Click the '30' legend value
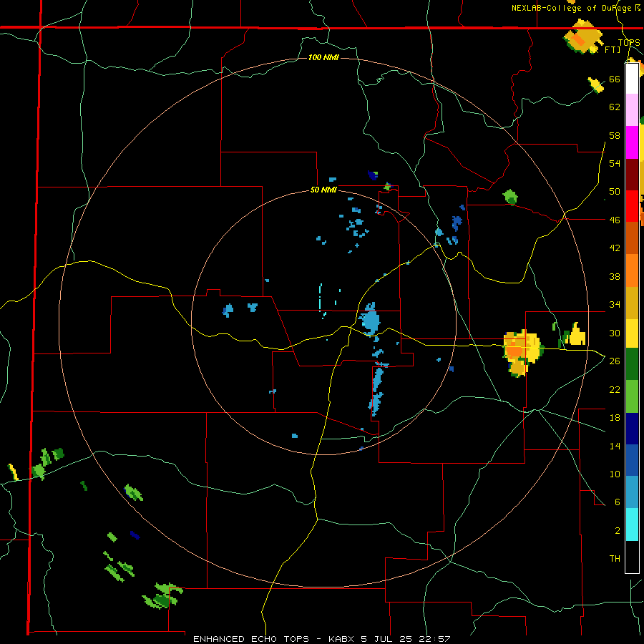644x644 pixels. click(x=615, y=333)
